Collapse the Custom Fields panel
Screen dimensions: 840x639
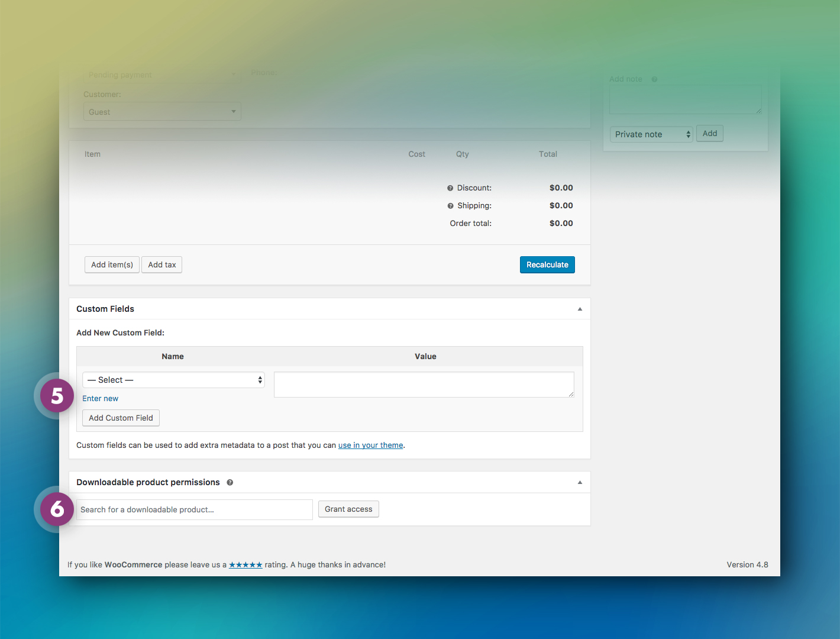click(580, 309)
